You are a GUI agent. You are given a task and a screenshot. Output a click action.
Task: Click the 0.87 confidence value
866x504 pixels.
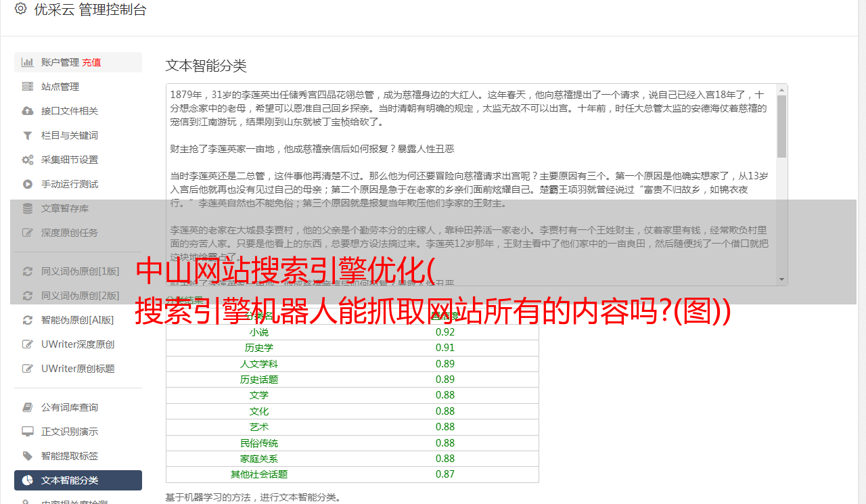pos(445,474)
